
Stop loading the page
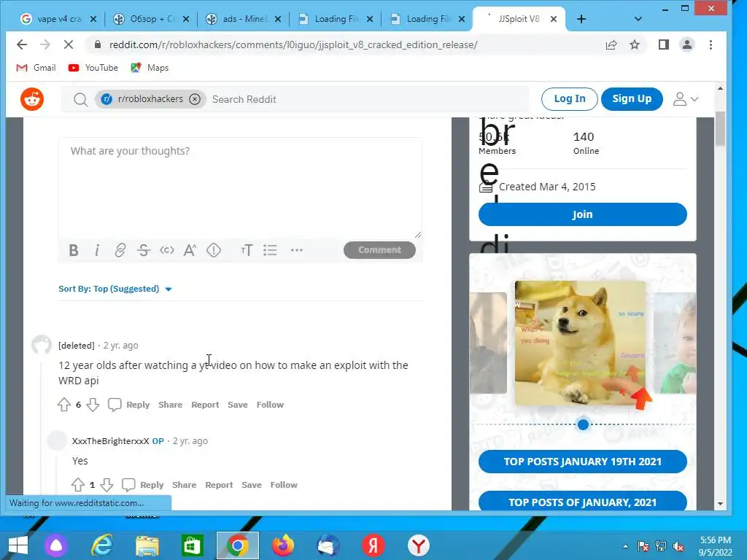[69, 44]
